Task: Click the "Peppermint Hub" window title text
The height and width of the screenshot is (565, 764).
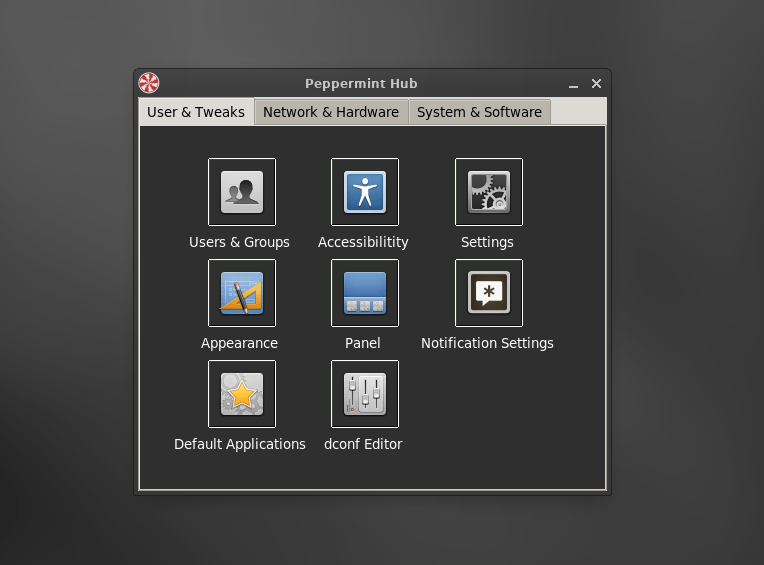Action: click(361, 84)
